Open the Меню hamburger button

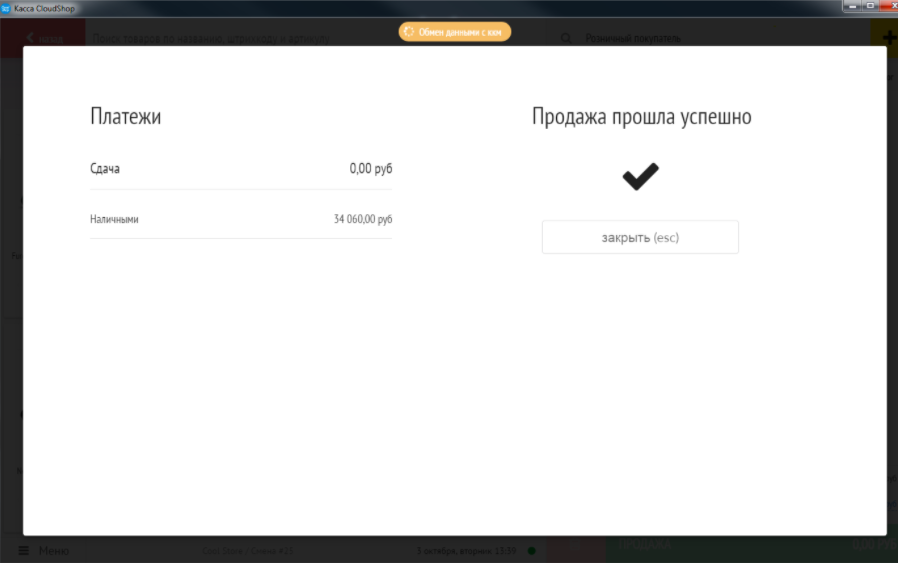pyautogui.click(x=44, y=550)
